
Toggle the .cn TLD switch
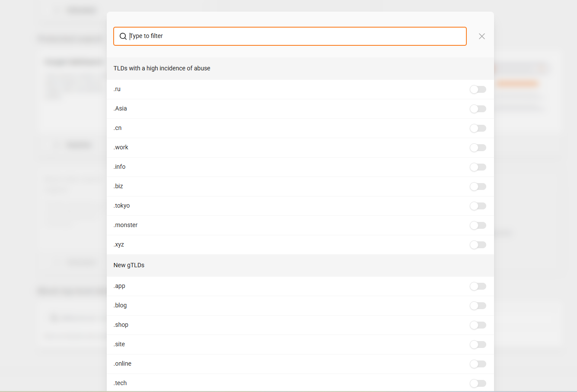(478, 128)
